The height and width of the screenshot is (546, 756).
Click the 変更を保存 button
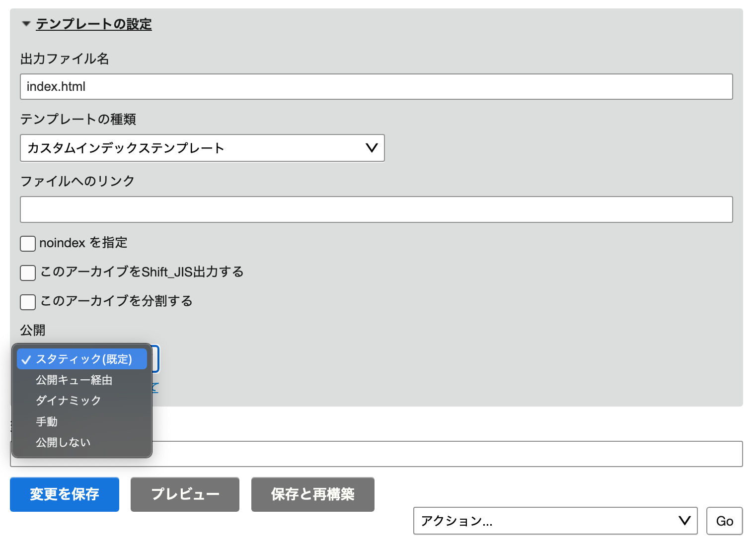tap(64, 494)
